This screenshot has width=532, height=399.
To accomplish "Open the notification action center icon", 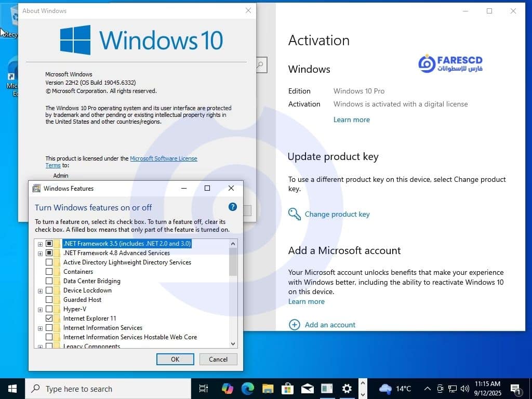I will point(515,389).
